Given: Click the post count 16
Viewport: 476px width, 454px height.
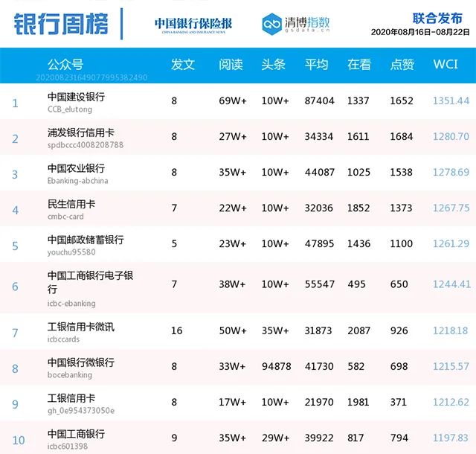Looking at the screenshot, I should tap(177, 330).
